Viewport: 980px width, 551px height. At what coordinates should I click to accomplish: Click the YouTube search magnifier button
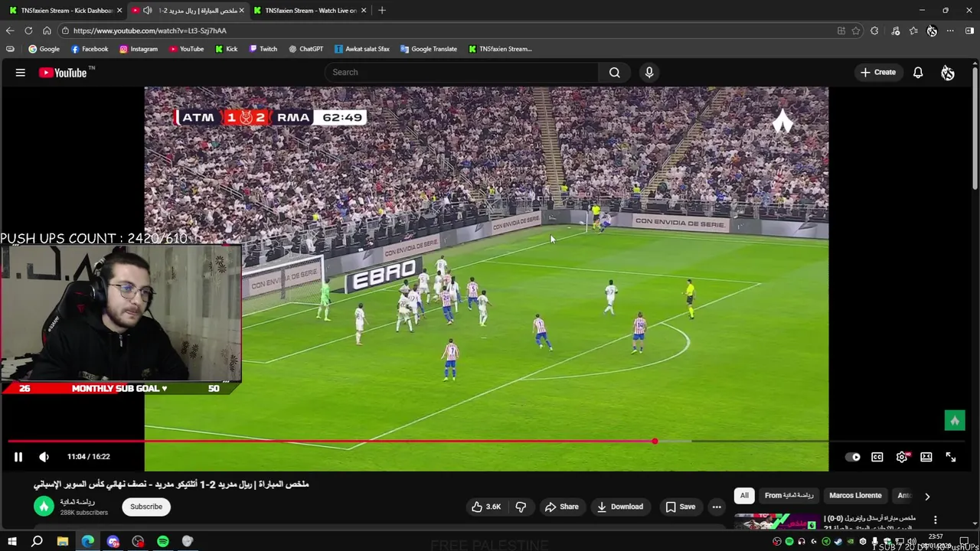click(614, 72)
